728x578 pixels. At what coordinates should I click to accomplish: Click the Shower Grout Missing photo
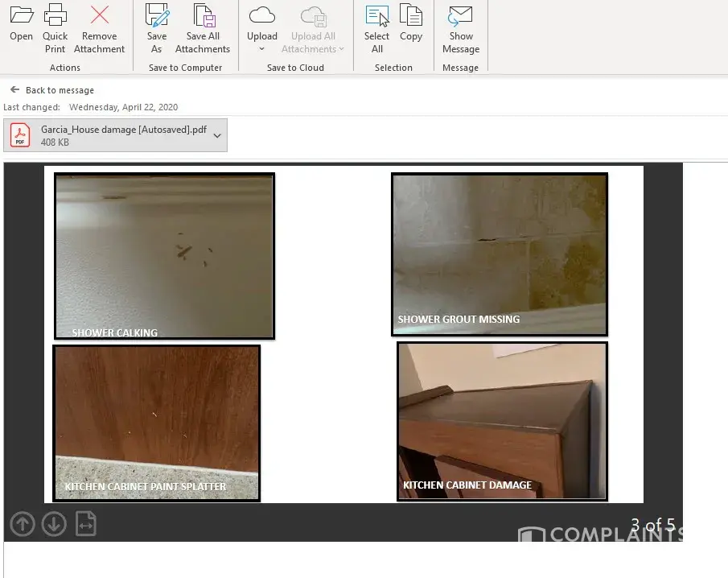(x=500, y=254)
